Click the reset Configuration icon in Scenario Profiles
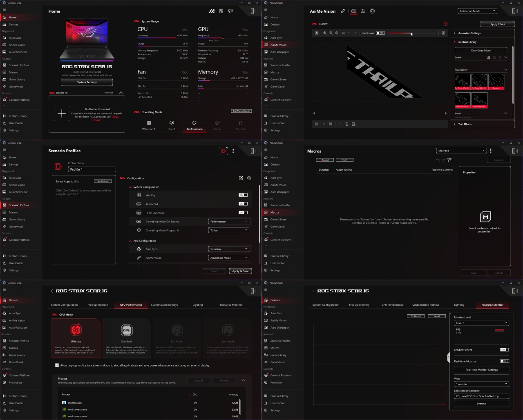 click(249, 178)
